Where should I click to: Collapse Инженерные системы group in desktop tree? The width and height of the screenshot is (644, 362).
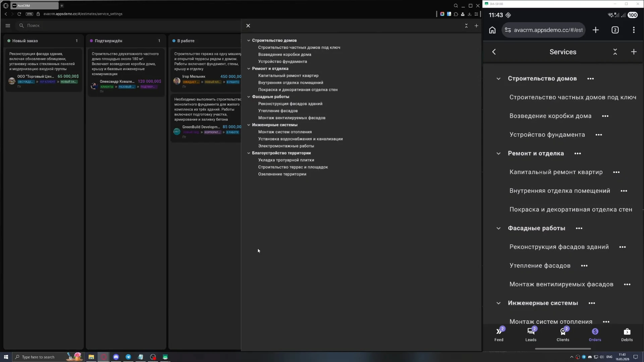(249, 125)
